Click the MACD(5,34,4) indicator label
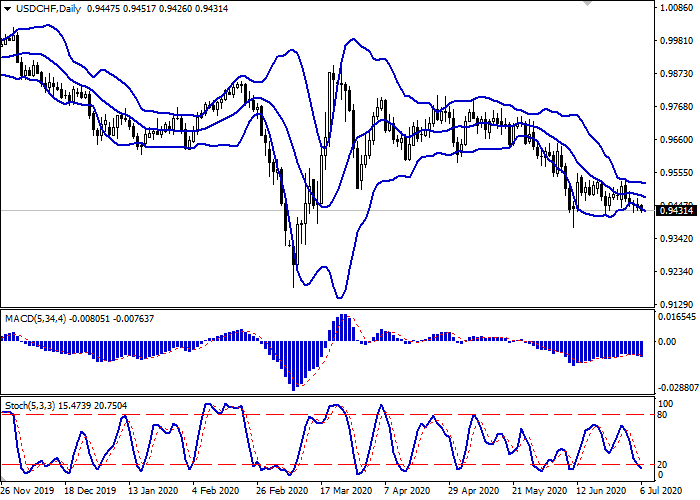Screen dimensions: 700x500 point(35,318)
